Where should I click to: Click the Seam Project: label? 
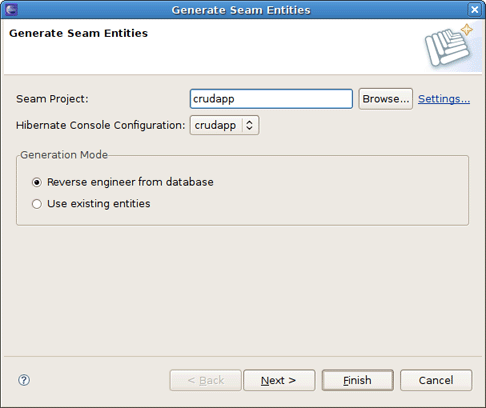[52, 99]
